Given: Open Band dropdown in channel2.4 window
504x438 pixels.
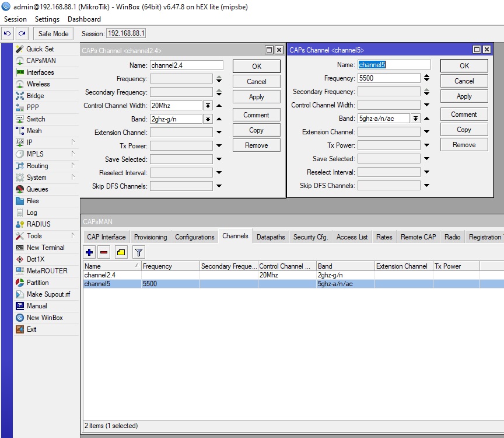Looking at the screenshot, I should pos(208,119).
